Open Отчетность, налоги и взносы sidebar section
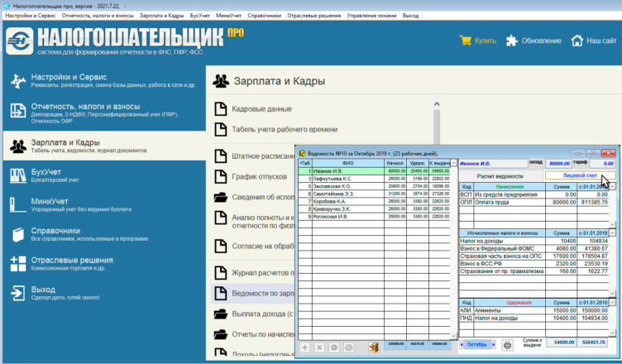This screenshot has width=622, height=364. [104, 113]
